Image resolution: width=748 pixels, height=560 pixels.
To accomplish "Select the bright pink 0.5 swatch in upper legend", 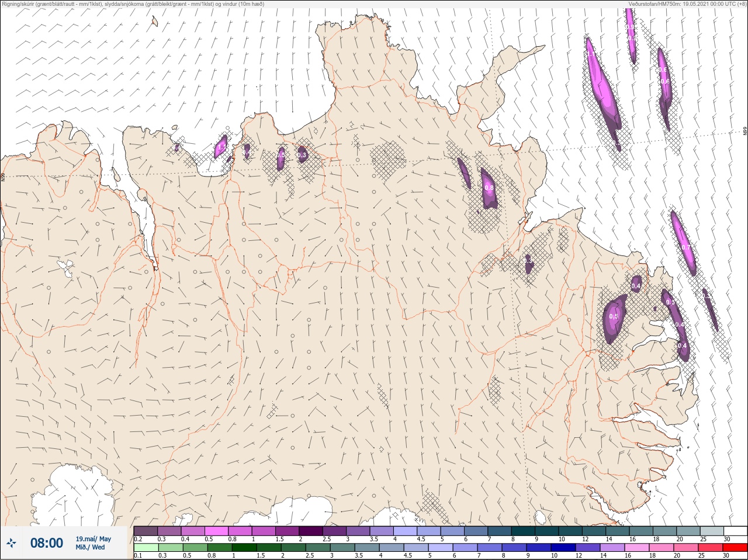I will [216, 531].
